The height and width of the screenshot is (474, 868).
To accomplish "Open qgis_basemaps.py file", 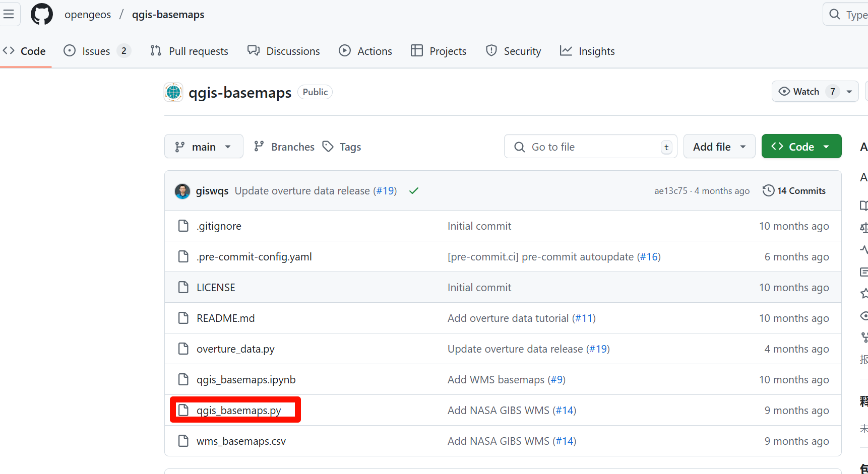I will click(238, 411).
